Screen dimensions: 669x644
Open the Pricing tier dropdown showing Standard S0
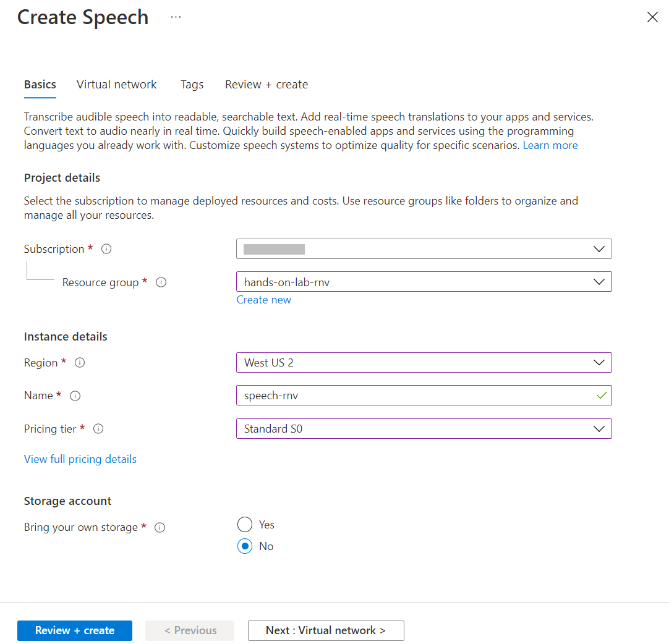424,429
